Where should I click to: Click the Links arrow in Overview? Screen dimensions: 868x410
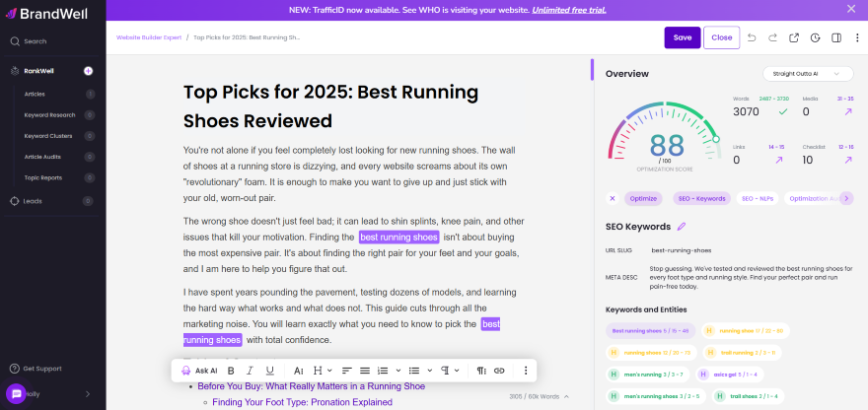click(x=779, y=160)
